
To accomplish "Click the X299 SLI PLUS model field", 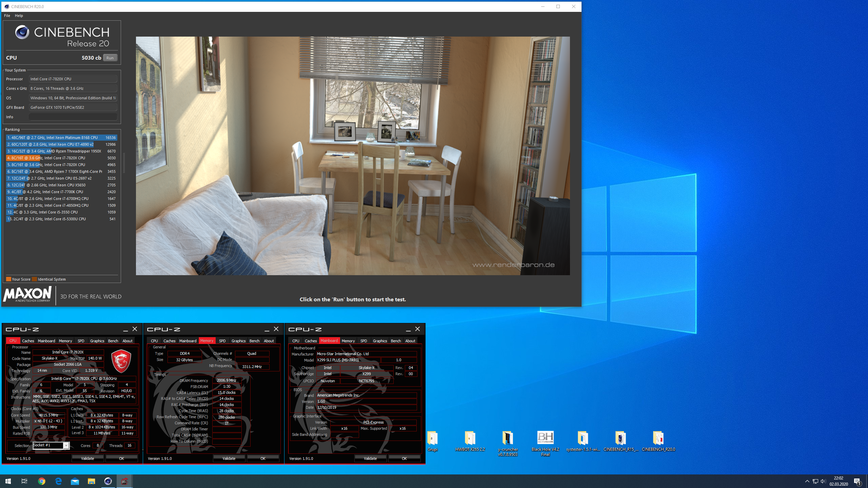I will (348, 360).
